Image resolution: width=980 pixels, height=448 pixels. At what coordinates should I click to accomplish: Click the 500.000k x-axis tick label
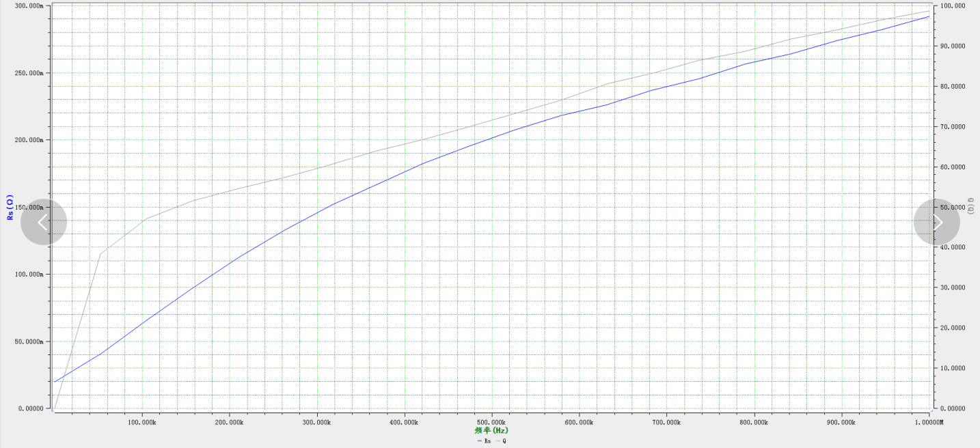click(x=491, y=423)
